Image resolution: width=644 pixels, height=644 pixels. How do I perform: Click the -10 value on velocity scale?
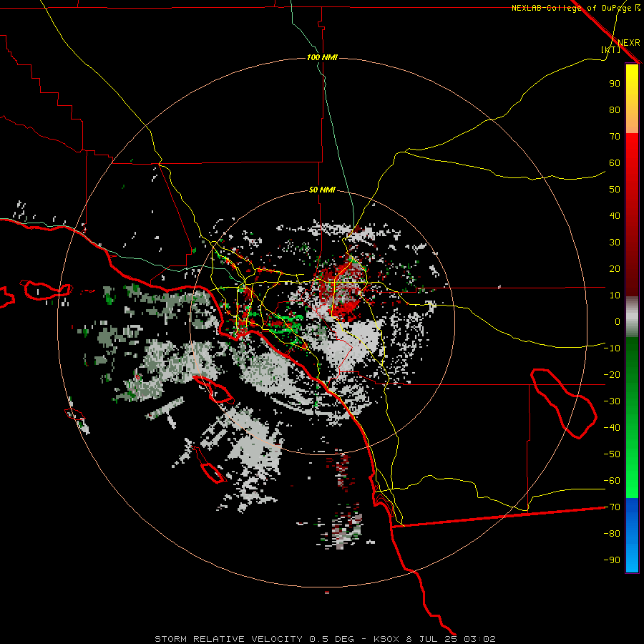click(x=612, y=348)
